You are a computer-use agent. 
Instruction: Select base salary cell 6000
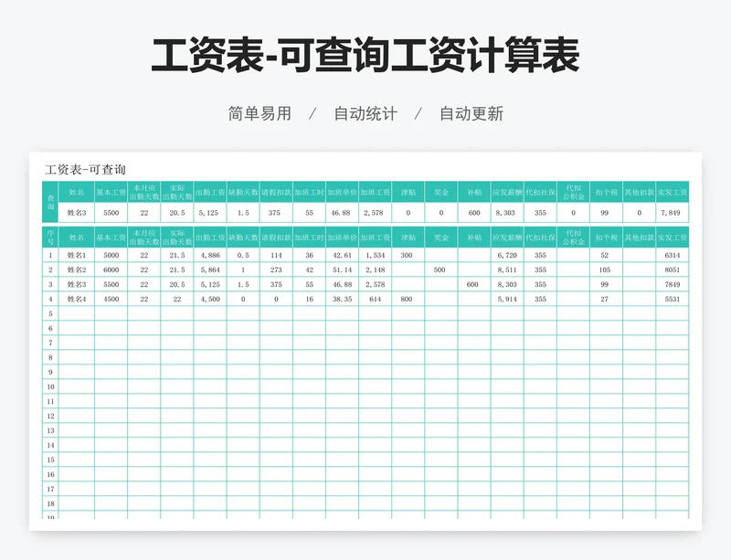[111, 269]
